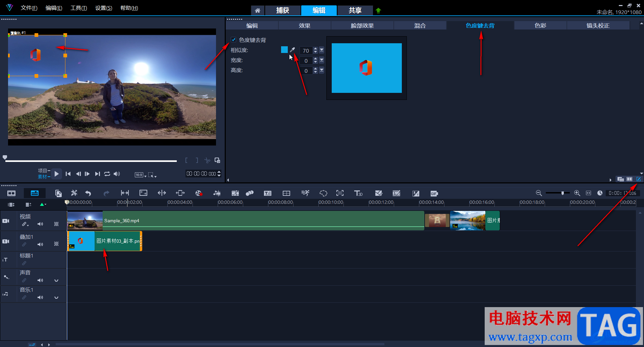The width and height of the screenshot is (644, 347).
Task: Mute the video track audio
Action: 40,224
